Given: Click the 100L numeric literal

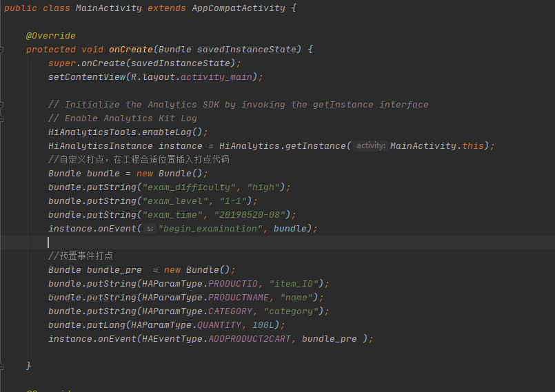Looking at the screenshot, I should pos(263,325).
